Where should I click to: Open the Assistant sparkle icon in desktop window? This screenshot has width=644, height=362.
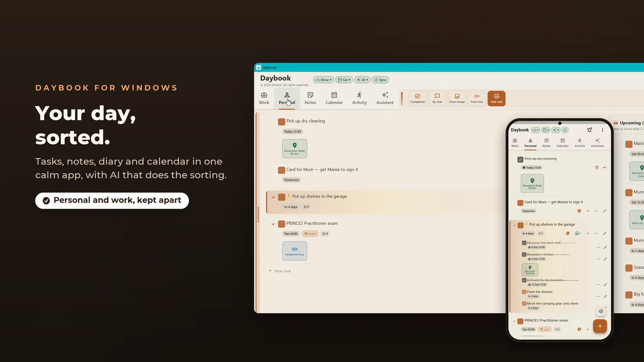(x=385, y=95)
